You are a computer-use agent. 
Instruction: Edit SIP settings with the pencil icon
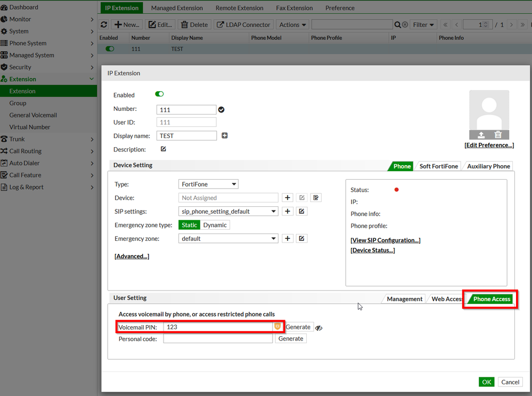pos(301,212)
